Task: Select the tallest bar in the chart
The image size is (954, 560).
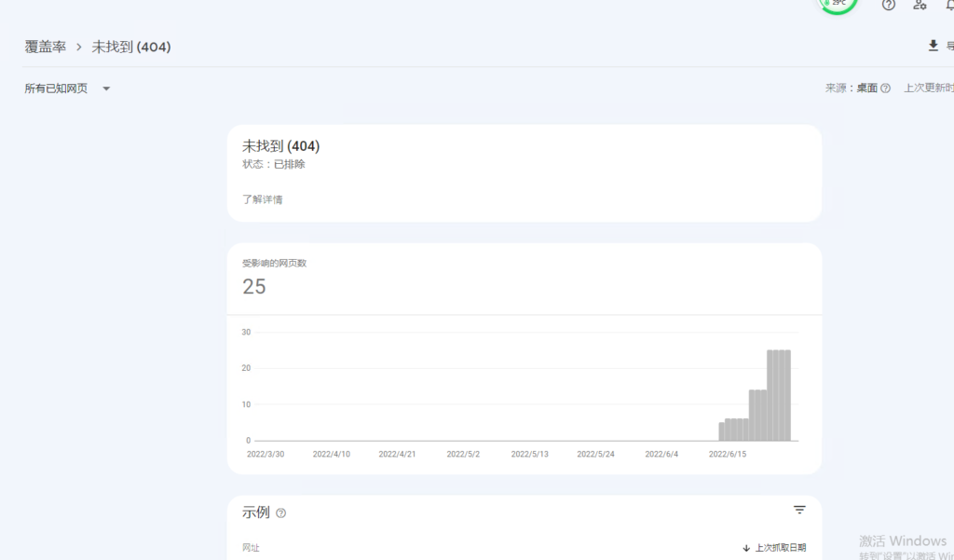Action: 779,395
